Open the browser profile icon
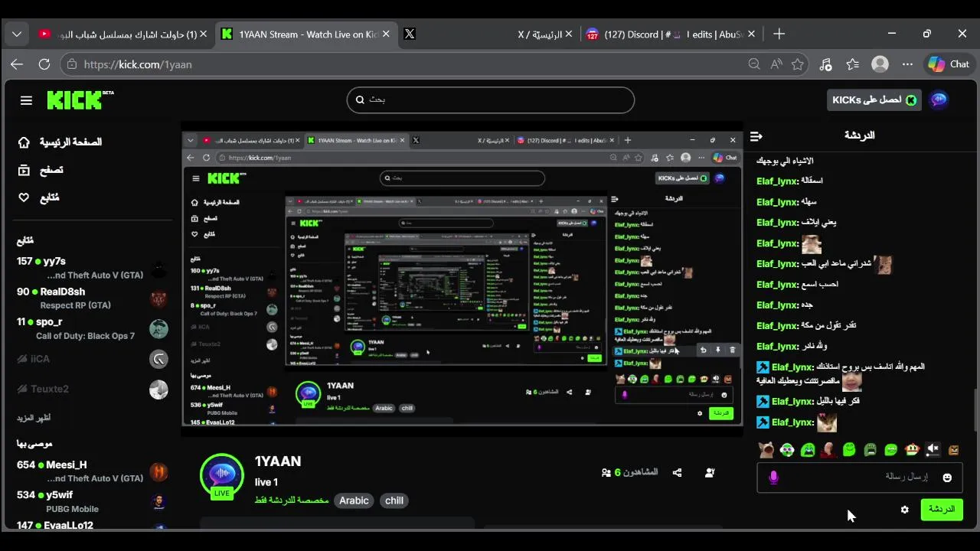 [x=880, y=64]
